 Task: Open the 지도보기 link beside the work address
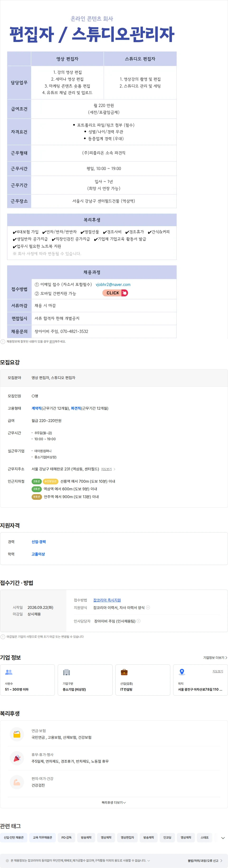(x=106, y=469)
